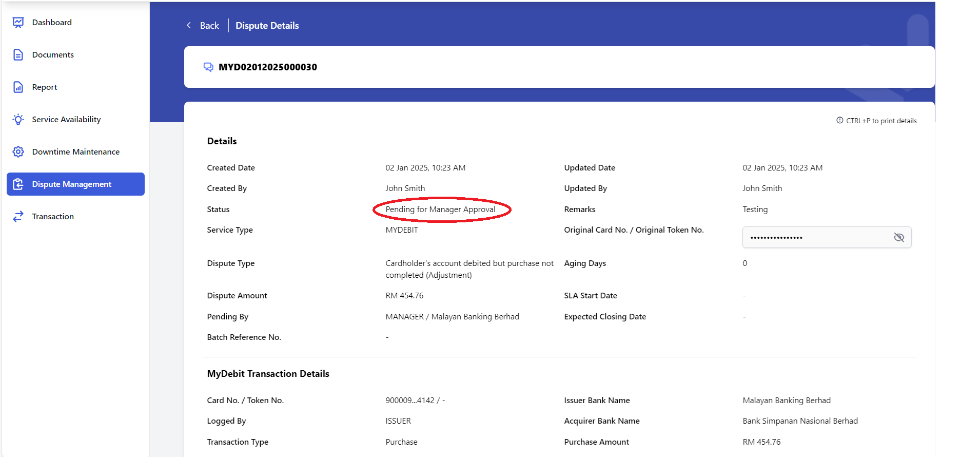This screenshot has width=980, height=457.
Task: Toggle card number visibility eye icon
Action: pyautogui.click(x=899, y=237)
